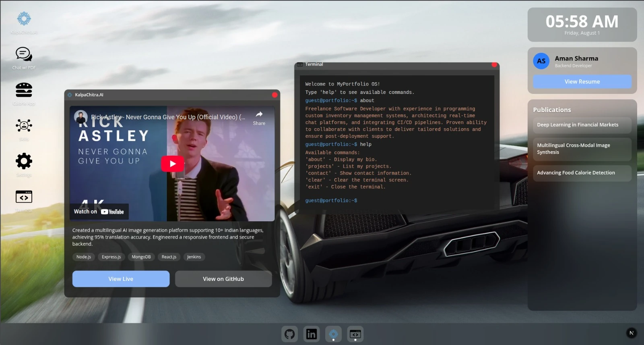Screen dimensions: 644x345
Task: Click the View Resume button
Action: tap(582, 81)
